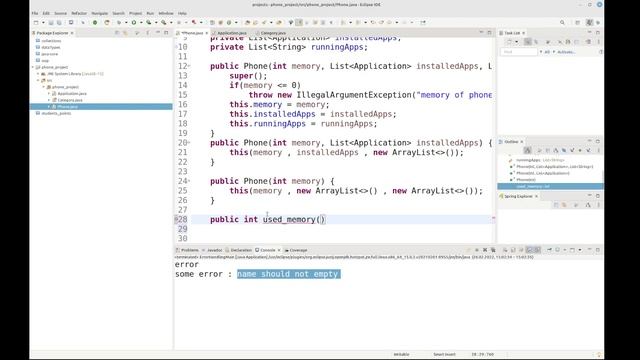The width and height of the screenshot is (640, 360).
Task: Click New Task icon in Task List
Action: [x=509, y=42]
